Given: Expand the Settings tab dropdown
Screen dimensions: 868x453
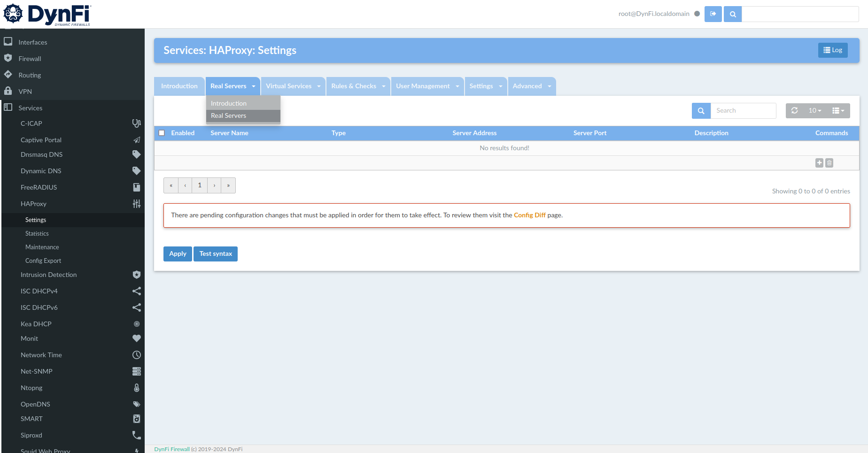Looking at the screenshot, I should coord(501,86).
